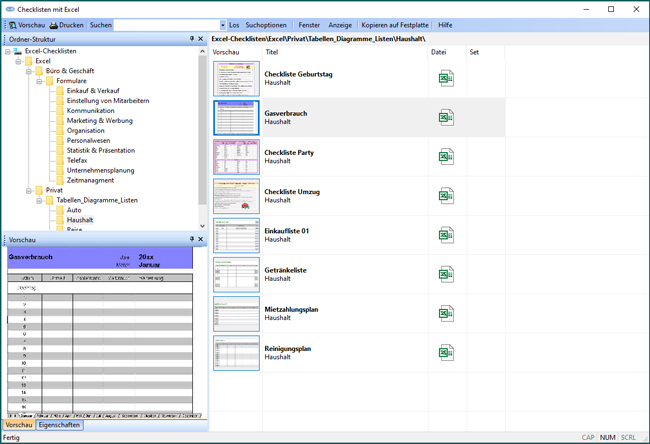The image size is (650, 444).
Task: Click the Los search button
Action: click(234, 25)
